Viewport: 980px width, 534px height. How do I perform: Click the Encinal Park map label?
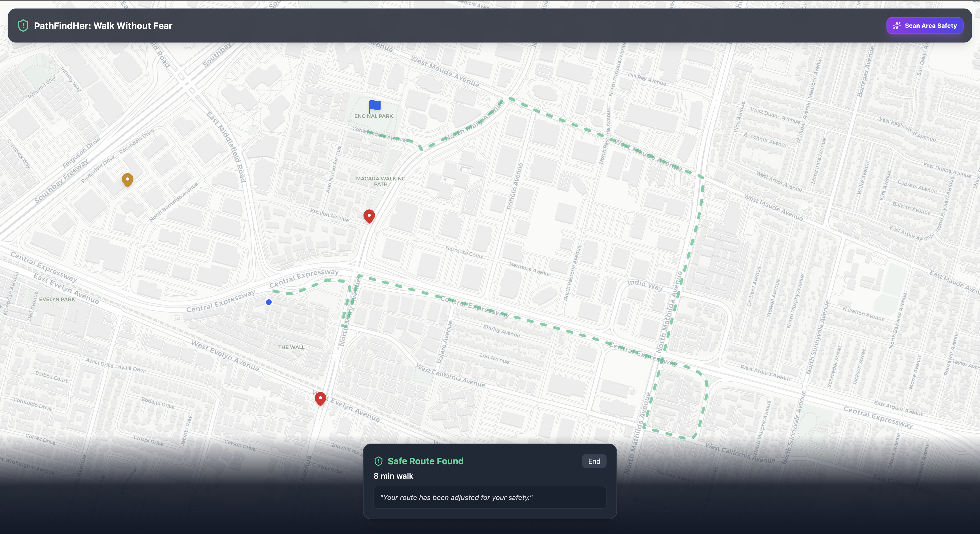[373, 116]
